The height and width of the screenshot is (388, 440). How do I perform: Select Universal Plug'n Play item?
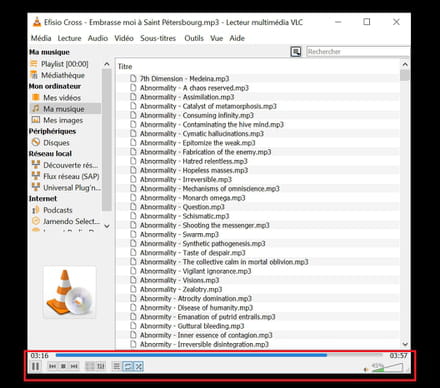[x=65, y=188]
